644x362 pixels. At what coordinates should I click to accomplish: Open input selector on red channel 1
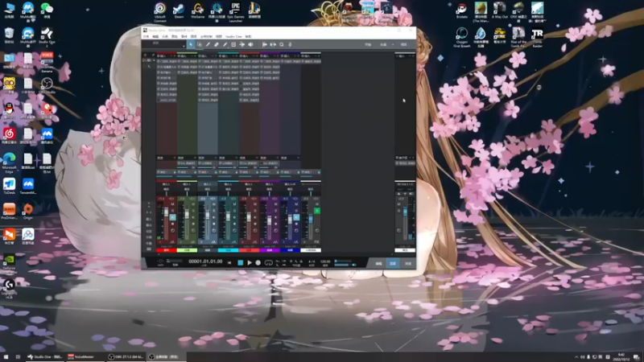pos(167,184)
